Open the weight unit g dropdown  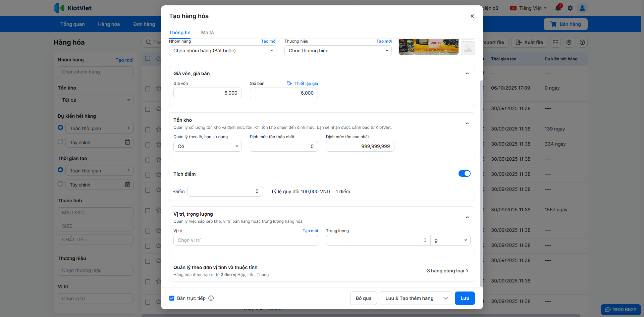click(450, 240)
